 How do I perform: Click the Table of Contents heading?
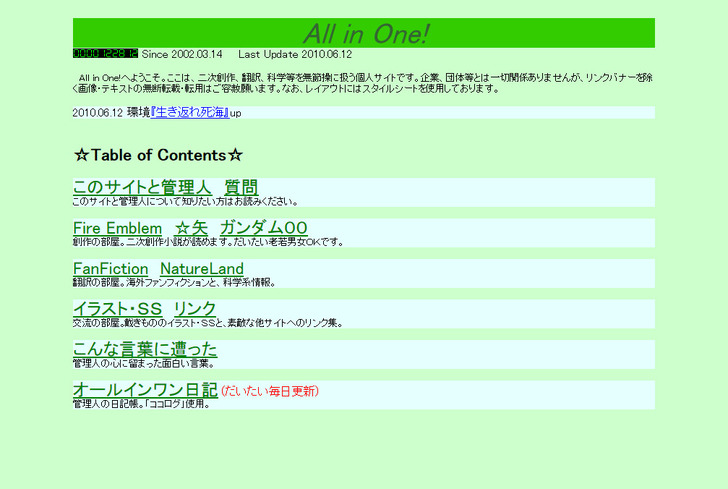click(158, 155)
